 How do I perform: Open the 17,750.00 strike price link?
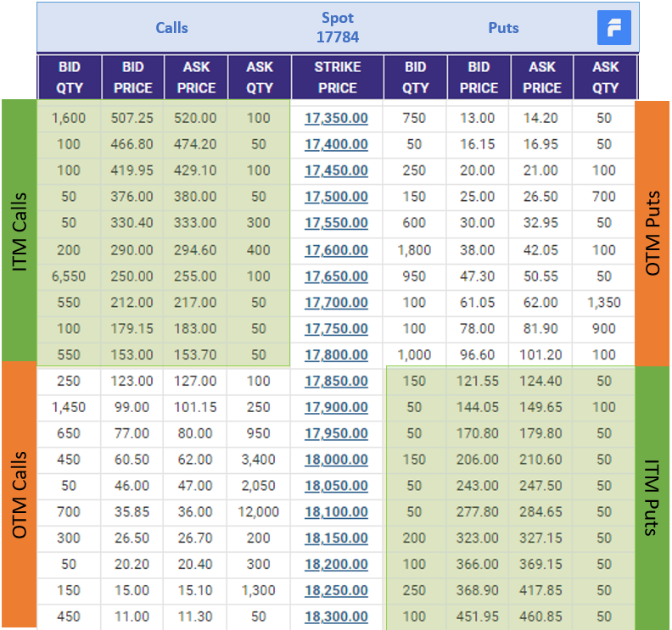[337, 328]
